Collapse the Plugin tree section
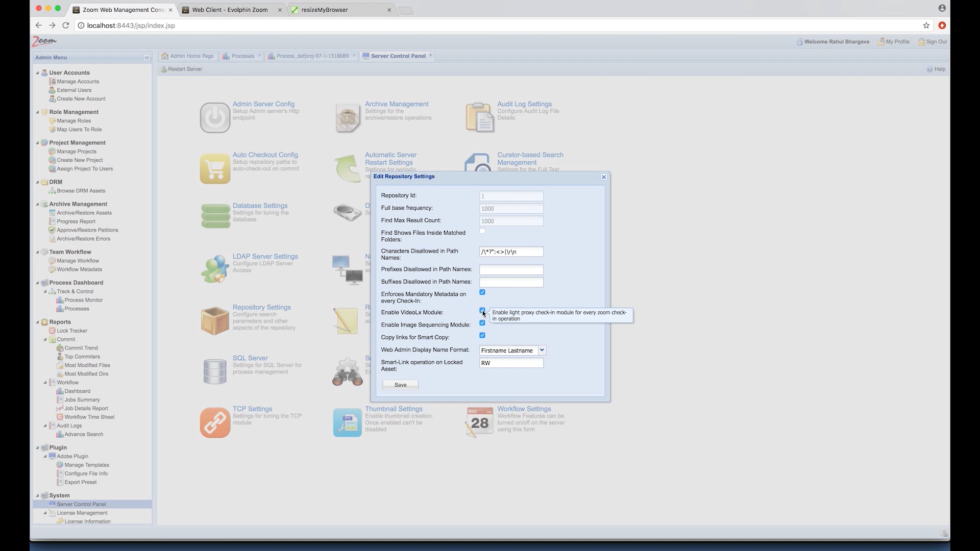Viewport: 980px width, 551px height. coord(37,447)
